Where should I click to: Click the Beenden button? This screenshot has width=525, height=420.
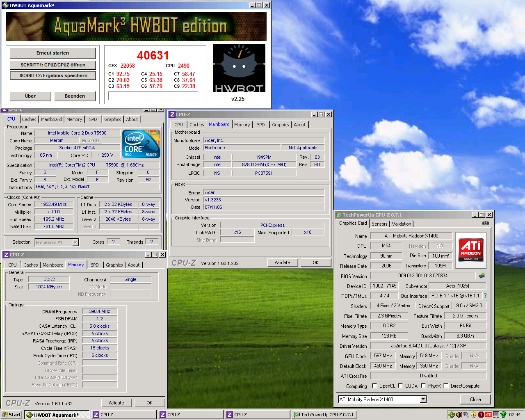(75, 96)
